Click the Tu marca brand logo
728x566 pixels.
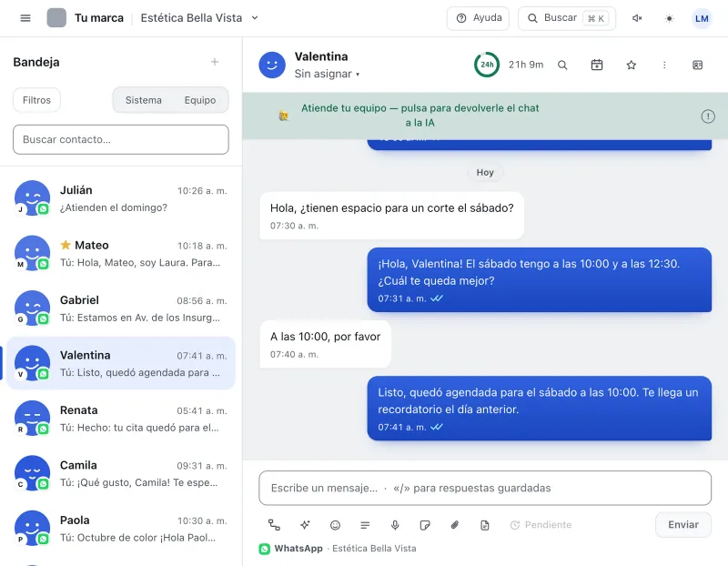point(56,18)
